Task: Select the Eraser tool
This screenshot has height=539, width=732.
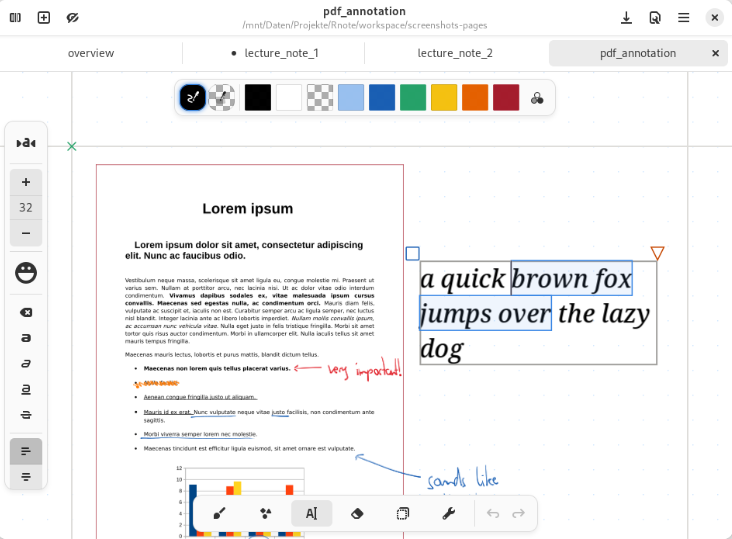Action: point(357,513)
